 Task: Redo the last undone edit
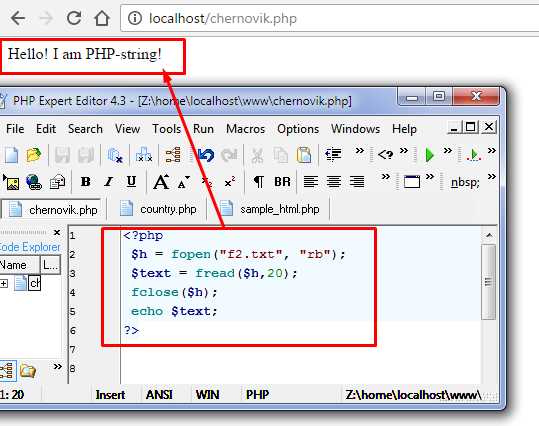click(229, 155)
